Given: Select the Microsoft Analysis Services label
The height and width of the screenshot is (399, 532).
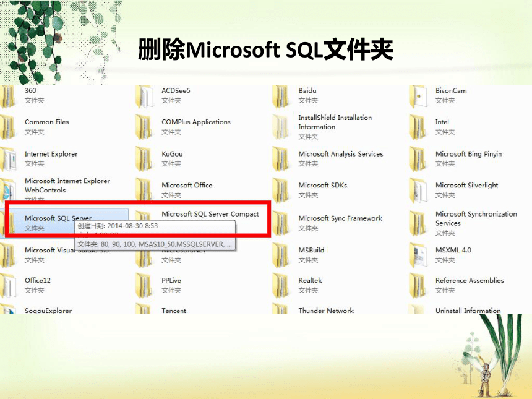Looking at the screenshot, I should (341, 153).
